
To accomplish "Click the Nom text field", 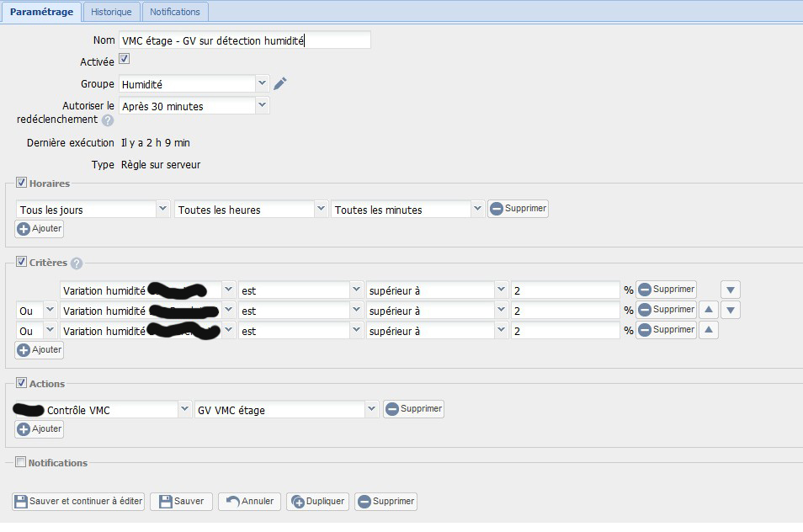I will coord(244,40).
